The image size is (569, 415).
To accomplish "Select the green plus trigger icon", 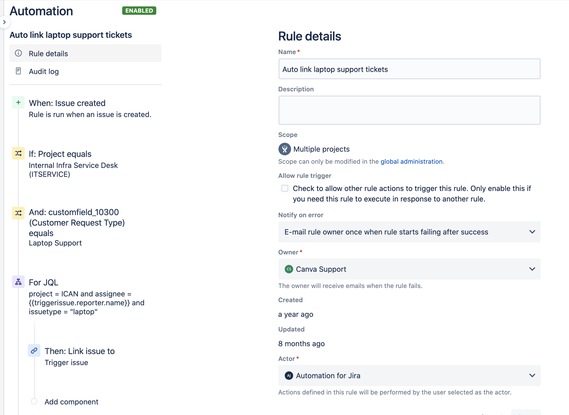I will 18,103.
